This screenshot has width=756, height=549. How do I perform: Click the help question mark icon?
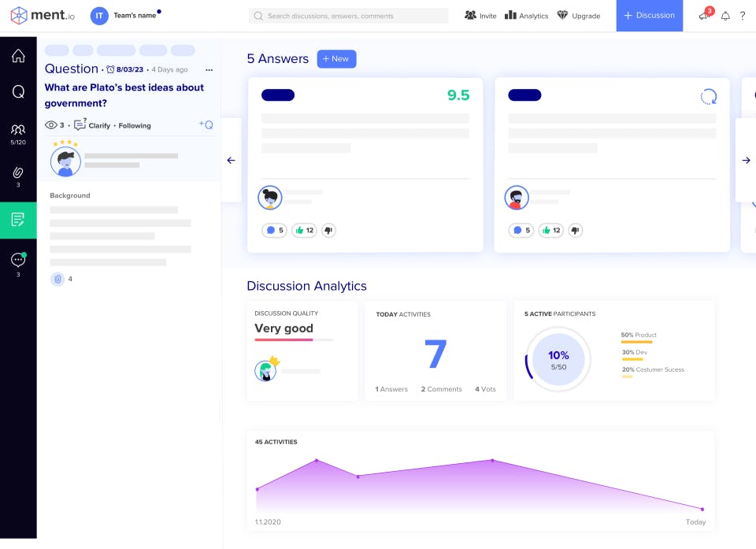[743, 16]
